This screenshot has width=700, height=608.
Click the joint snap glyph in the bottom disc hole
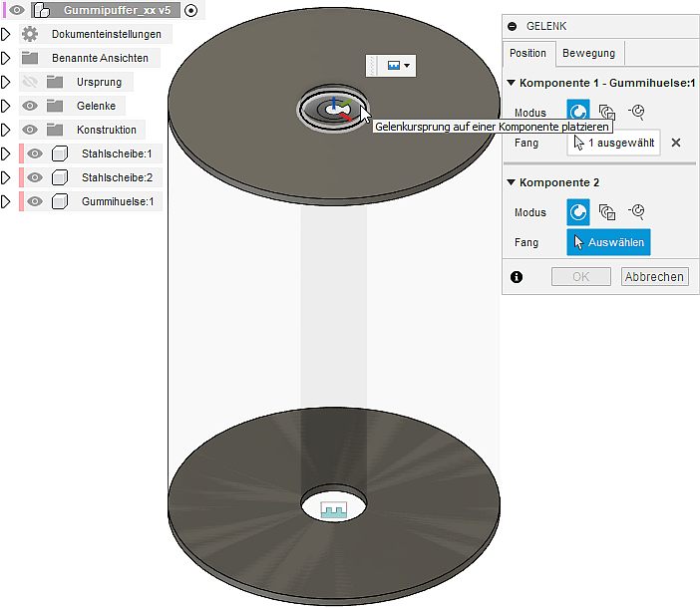(333, 509)
